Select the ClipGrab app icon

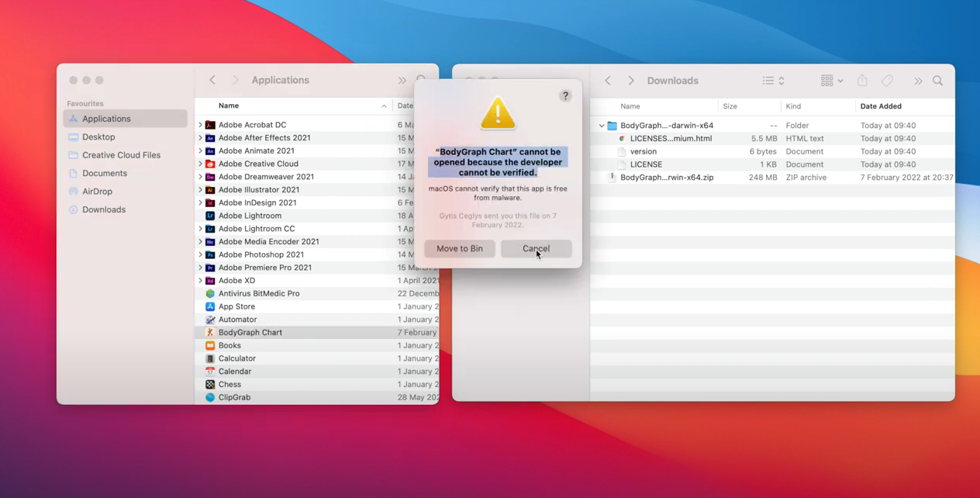210,397
